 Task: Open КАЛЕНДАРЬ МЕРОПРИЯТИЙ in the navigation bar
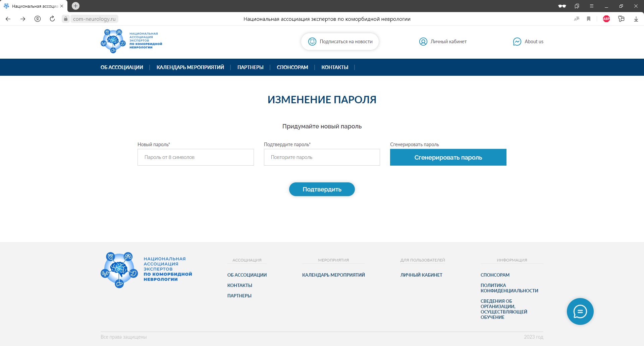pyautogui.click(x=190, y=67)
